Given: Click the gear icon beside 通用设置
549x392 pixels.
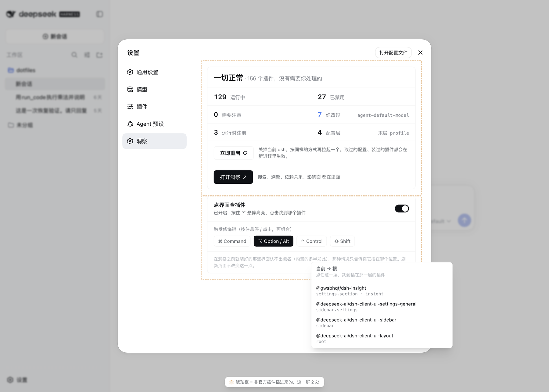Looking at the screenshot, I should [x=130, y=72].
